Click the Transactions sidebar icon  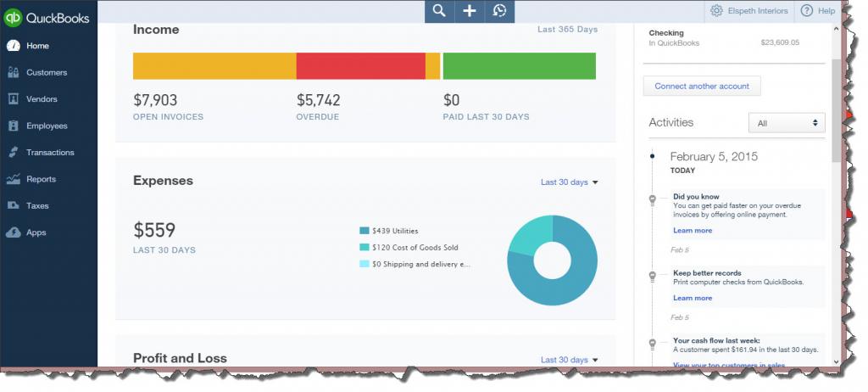14,153
